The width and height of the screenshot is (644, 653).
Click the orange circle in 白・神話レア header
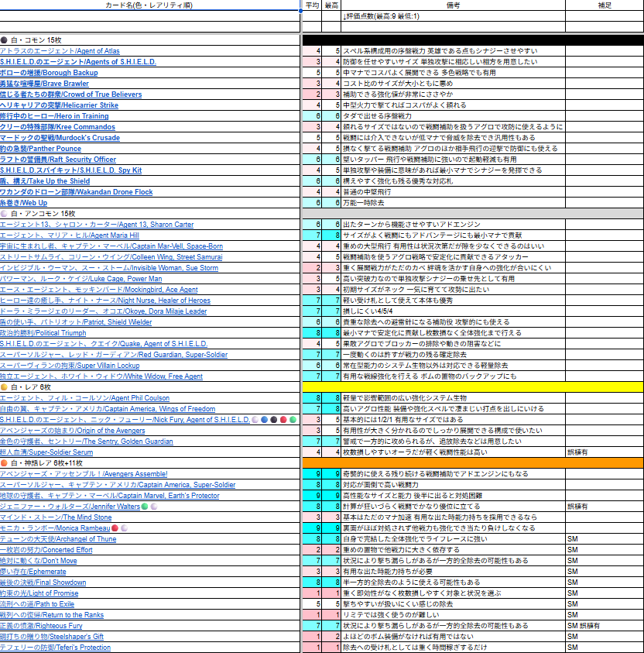click(x=4, y=462)
